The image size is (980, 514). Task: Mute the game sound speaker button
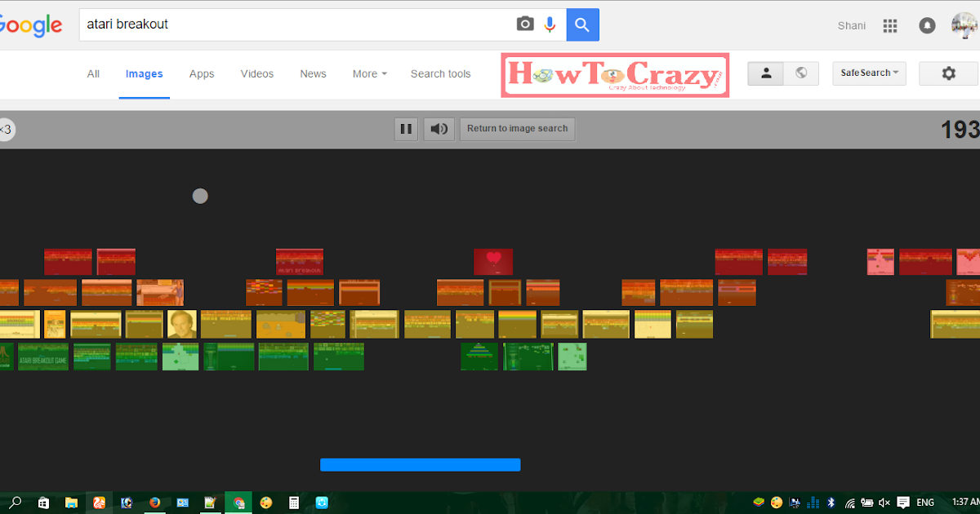coord(440,129)
